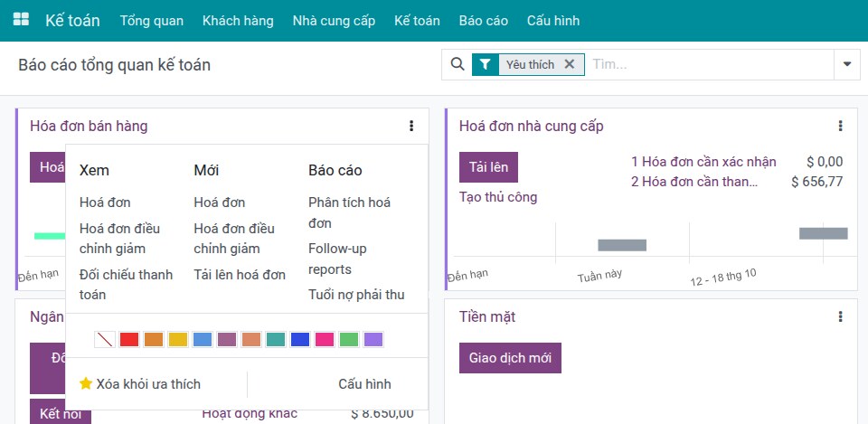This screenshot has height=424, width=868.
Task: Click Tạo thủ công link
Action: [498, 196]
